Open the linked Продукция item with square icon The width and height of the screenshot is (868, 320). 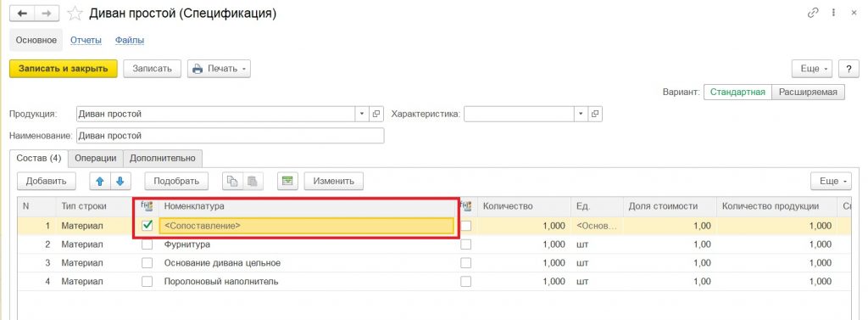[x=376, y=114]
